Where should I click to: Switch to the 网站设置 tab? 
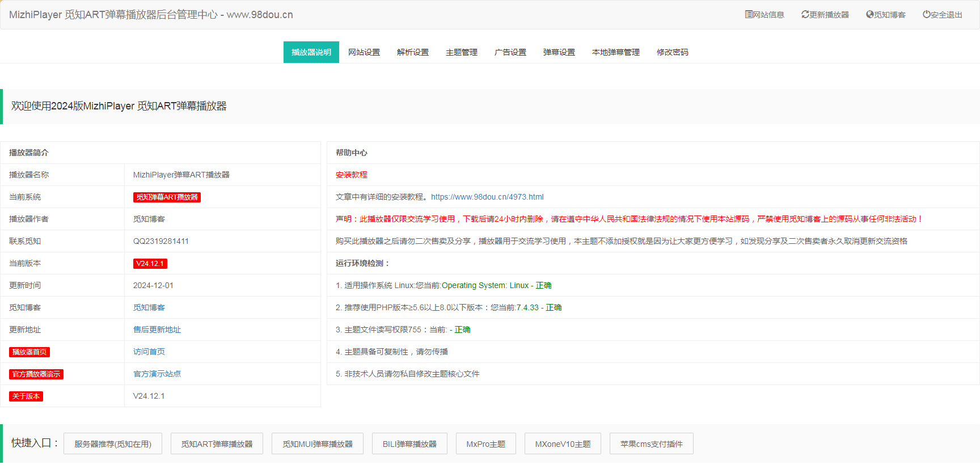(364, 52)
